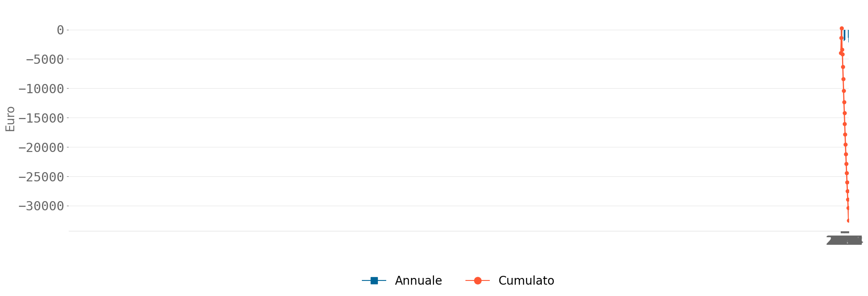Select the −10000 y-axis tick label

41,89
